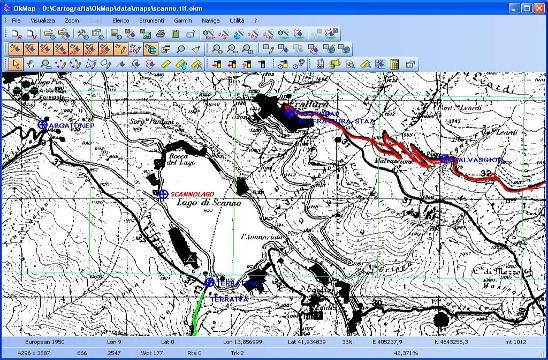This screenshot has height=360, width=548.
Task: Open the Utilità menu
Action: [x=237, y=21]
